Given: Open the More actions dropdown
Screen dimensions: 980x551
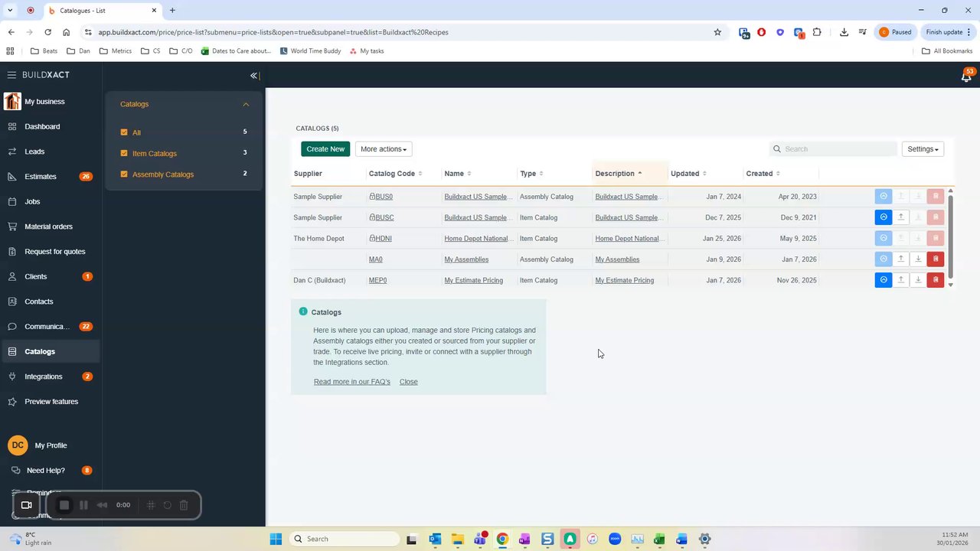Looking at the screenshot, I should tap(384, 149).
